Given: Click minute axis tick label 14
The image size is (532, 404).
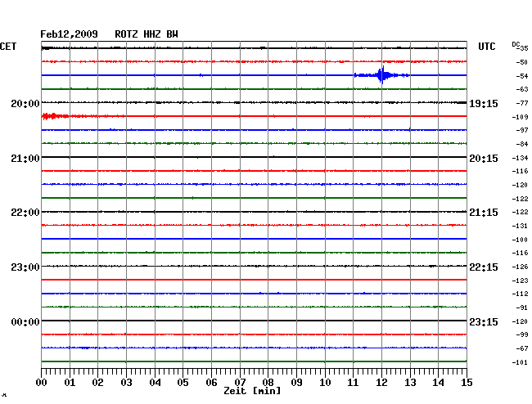Looking at the screenshot, I should pos(439,383).
